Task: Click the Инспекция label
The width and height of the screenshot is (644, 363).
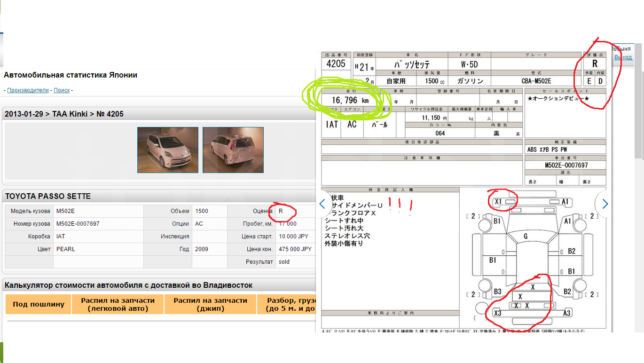Action: [x=175, y=237]
